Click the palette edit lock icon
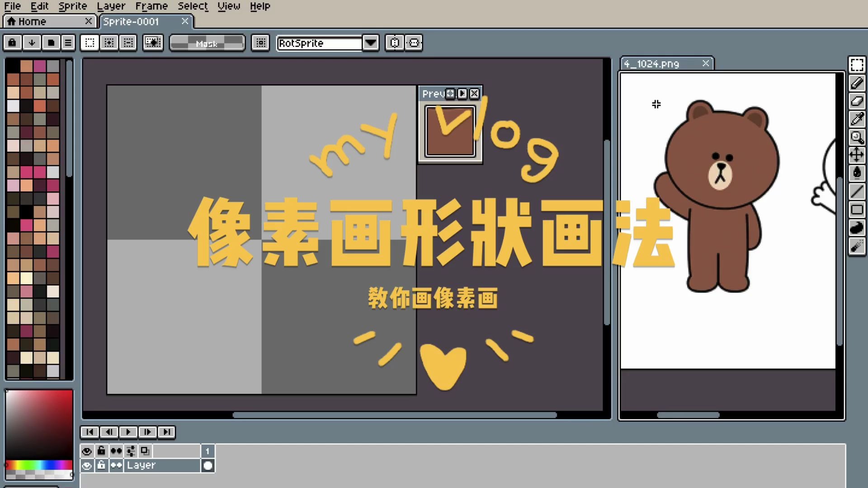This screenshot has height=488, width=868. click(x=13, y=43)
